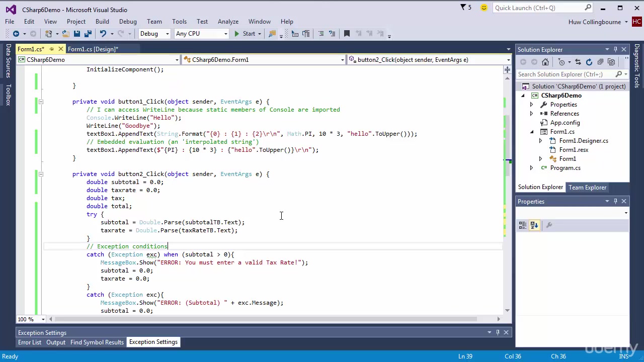The image size is (644, 362).
Task: Open the Toolbox side tab
Action: 8,95
